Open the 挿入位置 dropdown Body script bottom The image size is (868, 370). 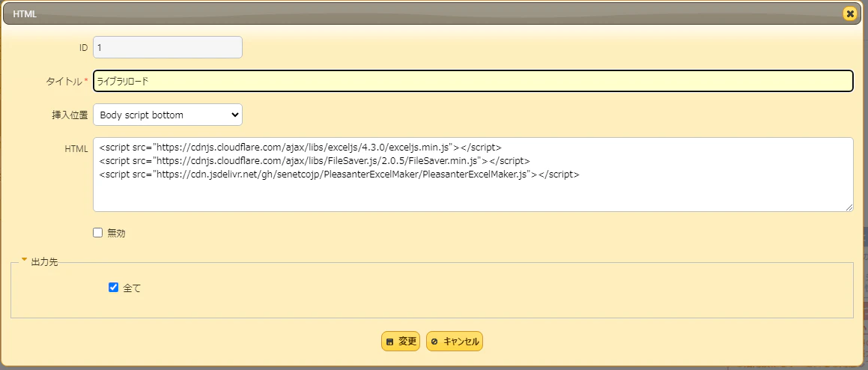tap(168, 115)
